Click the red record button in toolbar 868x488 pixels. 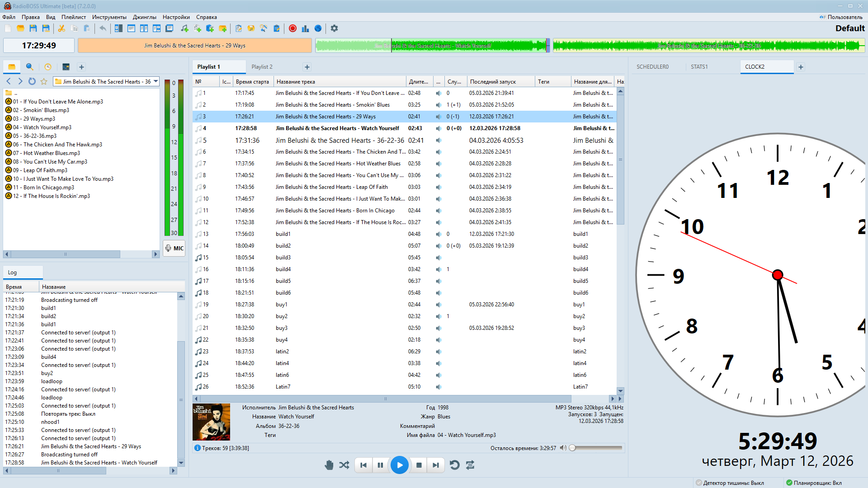pos(292,28)
